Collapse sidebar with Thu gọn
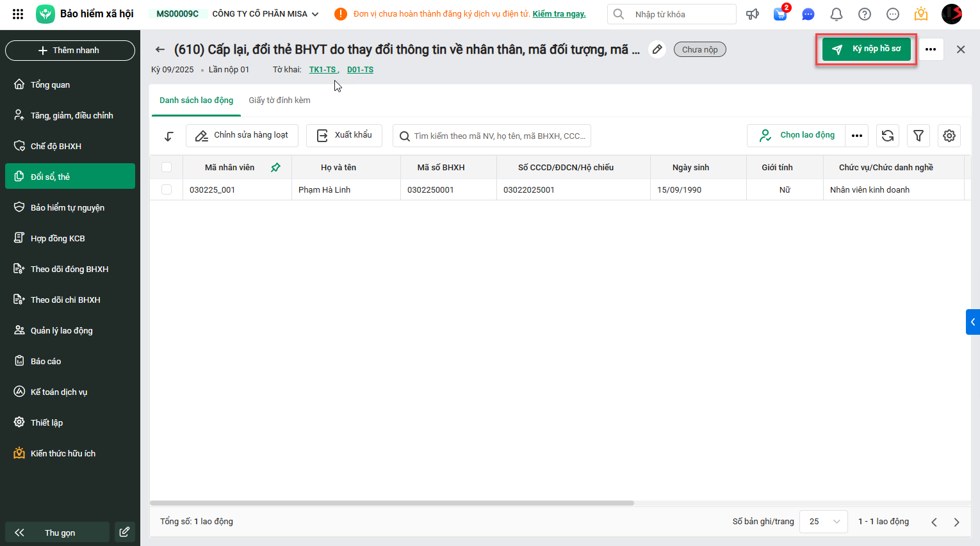 (x=58, y=532)
